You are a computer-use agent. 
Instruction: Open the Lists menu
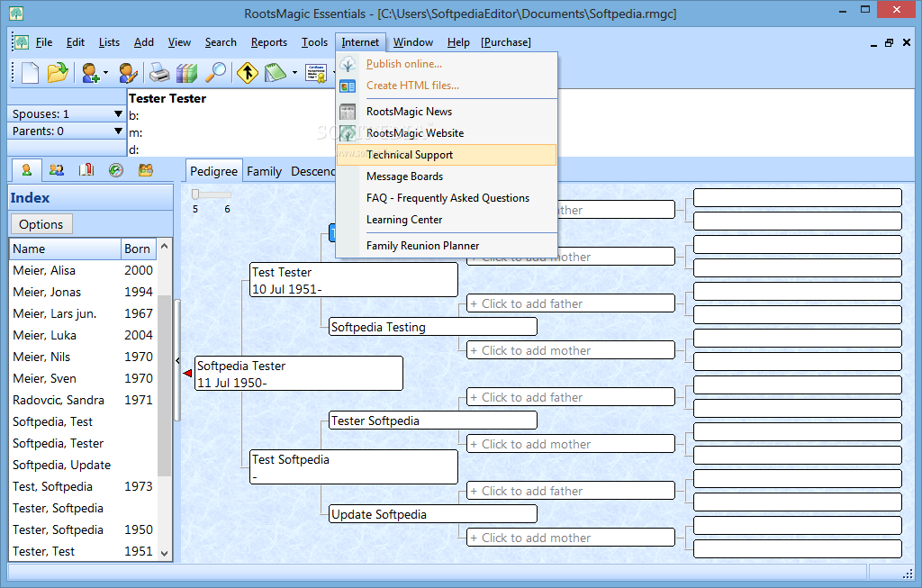coord(109,42)
